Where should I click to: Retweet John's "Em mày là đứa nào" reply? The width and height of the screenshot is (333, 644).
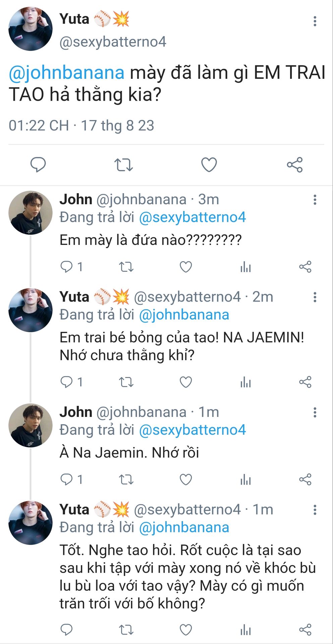[x=126, y=267]
